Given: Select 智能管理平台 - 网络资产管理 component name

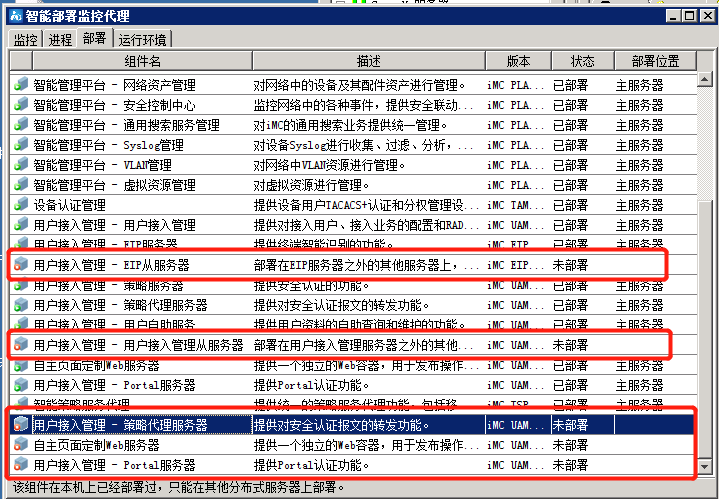Looking at the screenshot, I should point(114,85).
